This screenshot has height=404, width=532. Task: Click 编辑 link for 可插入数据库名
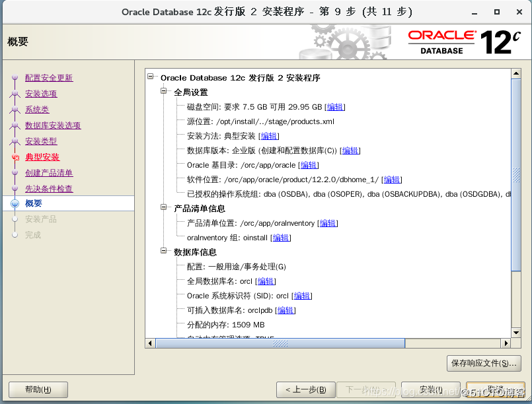coord(285,310)
